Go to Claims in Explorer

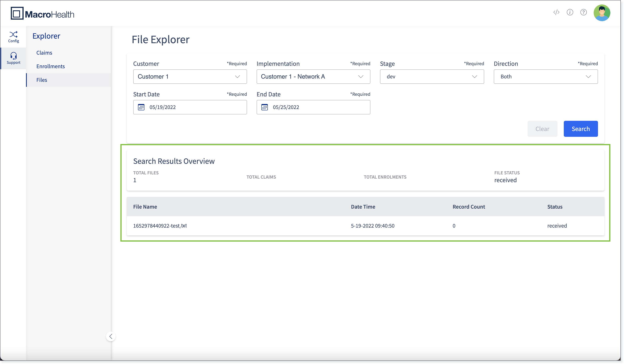(x=44, y=53)
